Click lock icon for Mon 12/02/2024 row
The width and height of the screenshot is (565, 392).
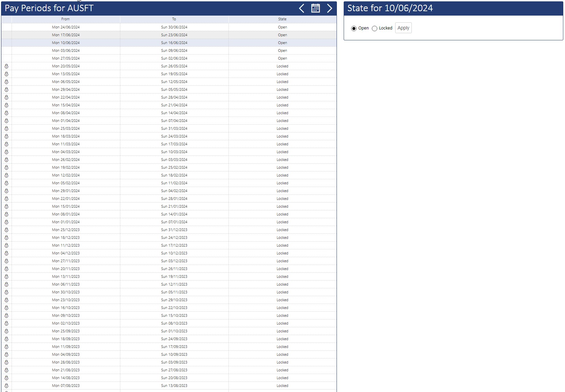click(6, 176)
